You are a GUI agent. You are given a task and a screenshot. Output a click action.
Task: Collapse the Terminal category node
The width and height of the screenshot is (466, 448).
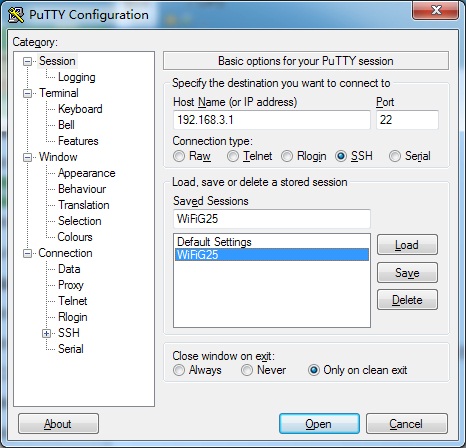pyautogui.click(x=27, y=93)
